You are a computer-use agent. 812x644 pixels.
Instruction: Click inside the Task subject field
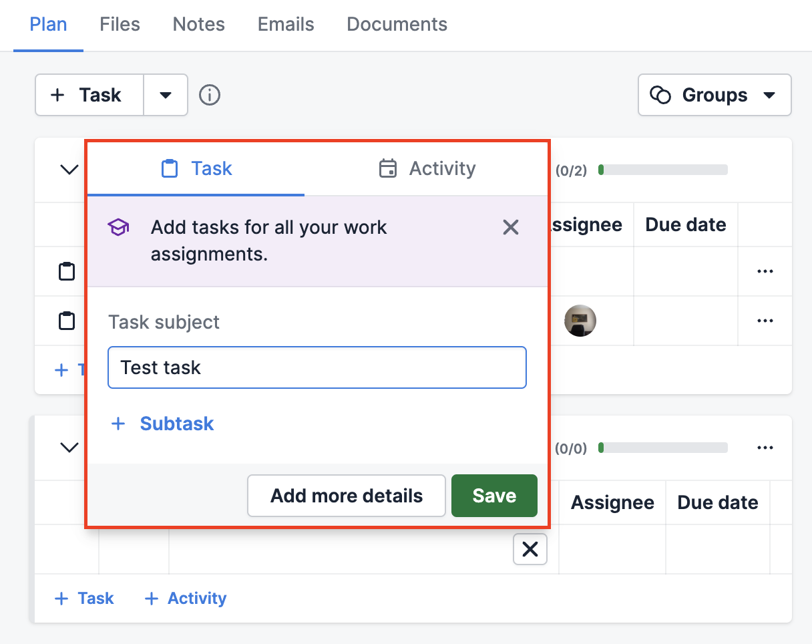pos(317,367)
